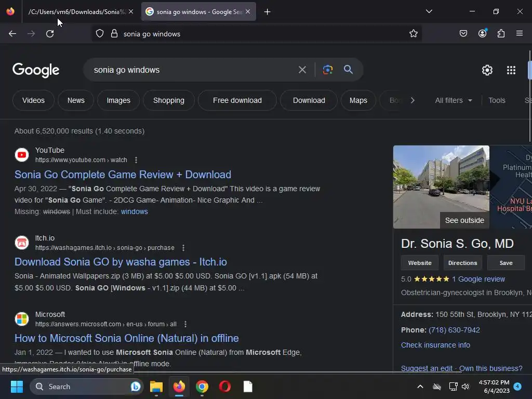This screenshot has width=532, height=399.
Task: Search by image with Google Lens icon
Action: coord(327,70)
